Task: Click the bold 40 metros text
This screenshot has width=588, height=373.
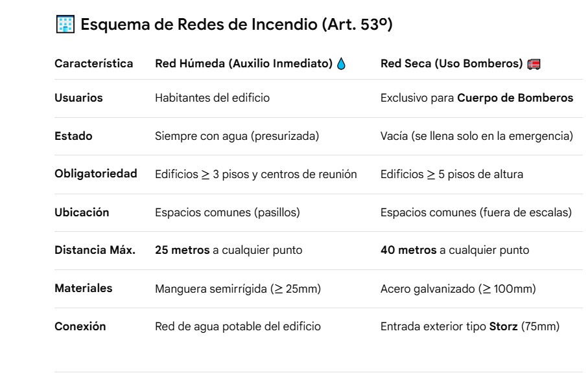Action: coord(408,250)
